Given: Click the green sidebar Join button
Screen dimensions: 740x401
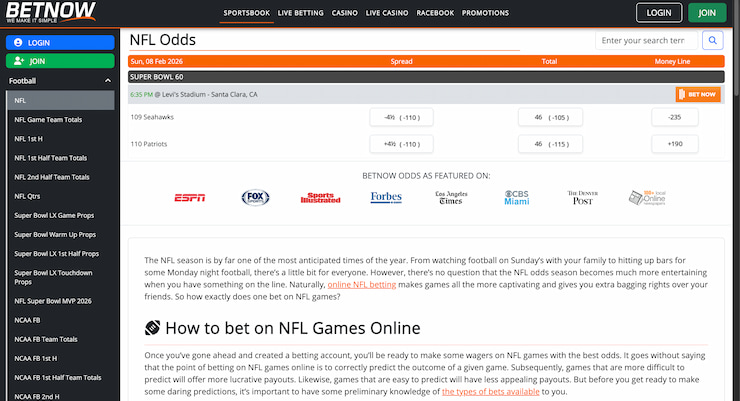Looking at the screenshot, I should (x=60, y=61).
